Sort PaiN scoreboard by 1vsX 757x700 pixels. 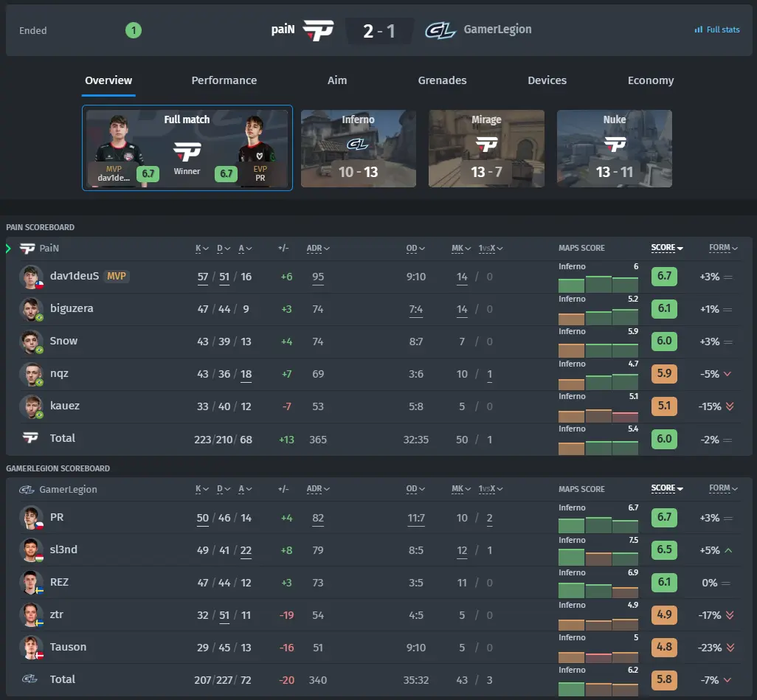click(491, 248)
